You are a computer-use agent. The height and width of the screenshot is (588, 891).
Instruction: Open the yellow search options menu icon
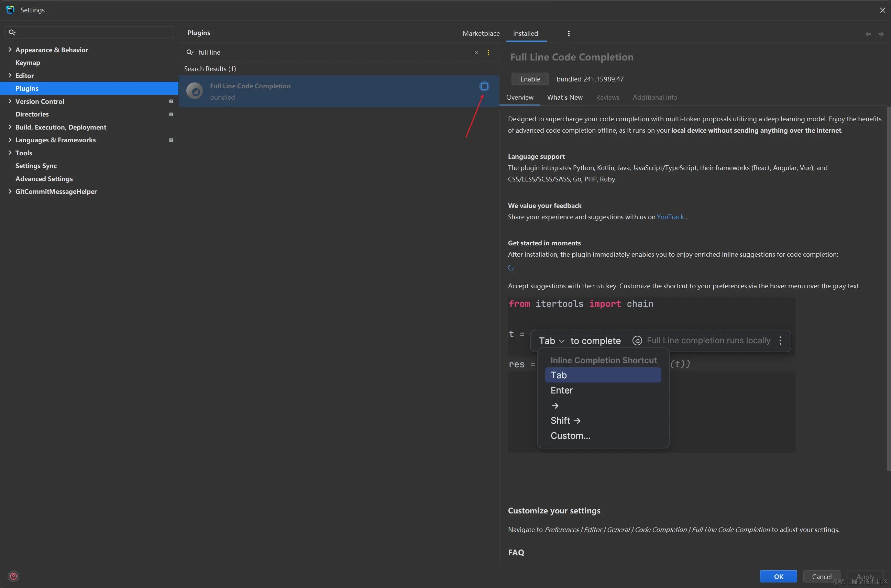488,53
